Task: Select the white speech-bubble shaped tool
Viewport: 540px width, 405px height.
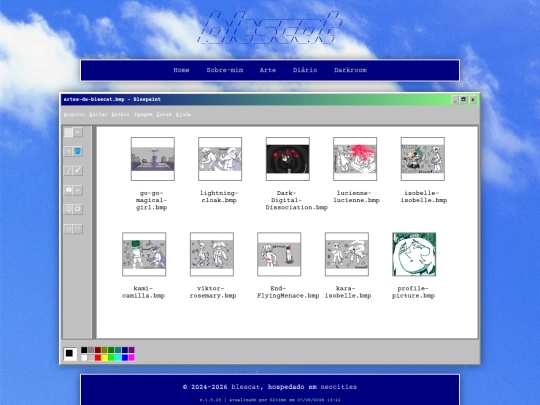Action: (x=68, y=190)
